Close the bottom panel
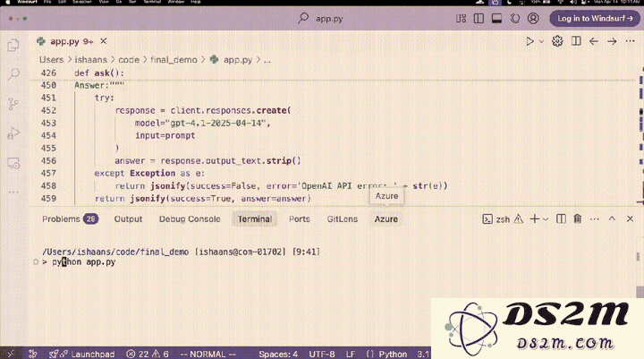Viewport: 644px width, 359px height. click(630, 218)
